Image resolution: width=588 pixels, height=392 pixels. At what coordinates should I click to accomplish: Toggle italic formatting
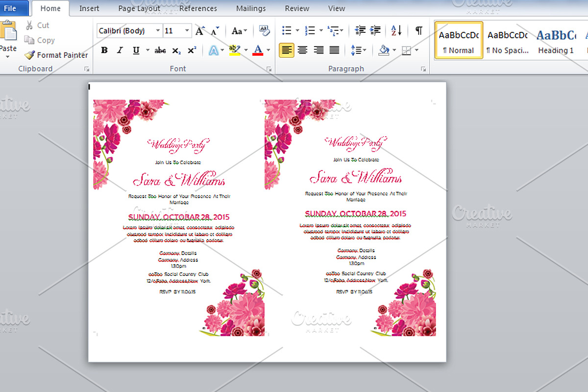click(x=120, y=50)
